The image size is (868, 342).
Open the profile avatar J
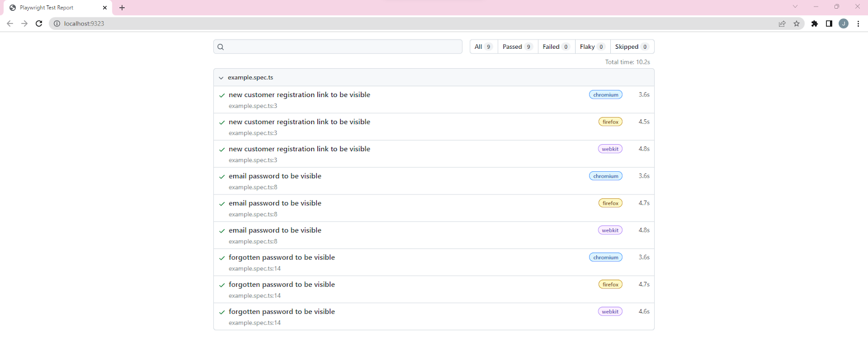pos(844,23)
